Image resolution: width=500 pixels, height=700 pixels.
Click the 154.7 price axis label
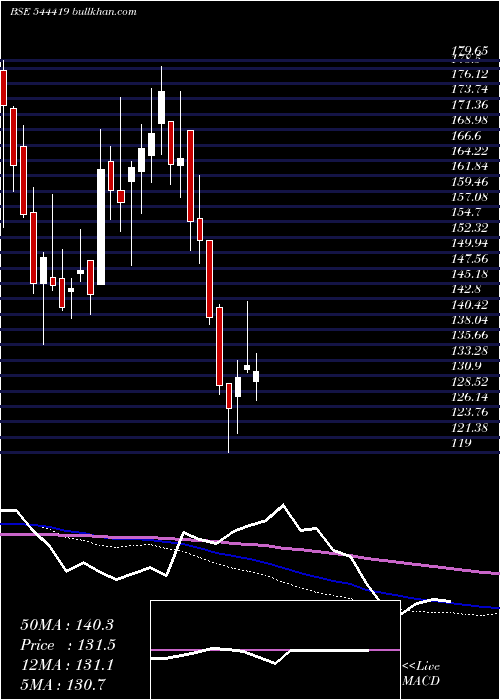[x=467, y=212]
